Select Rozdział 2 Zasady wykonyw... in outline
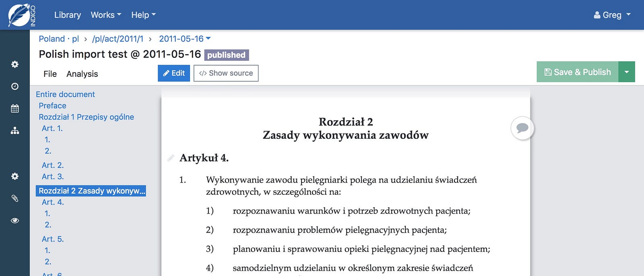644x276 pixels. point(91,191)
